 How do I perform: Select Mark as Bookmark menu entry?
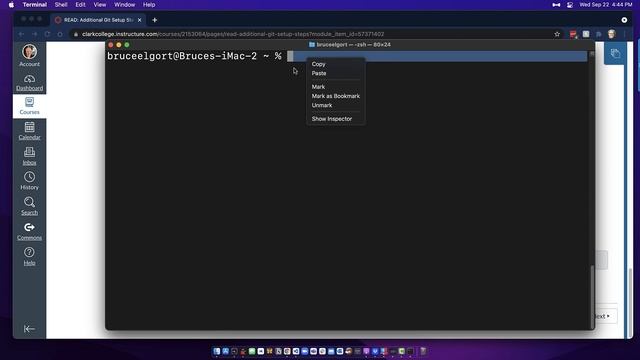pos(336,96)
